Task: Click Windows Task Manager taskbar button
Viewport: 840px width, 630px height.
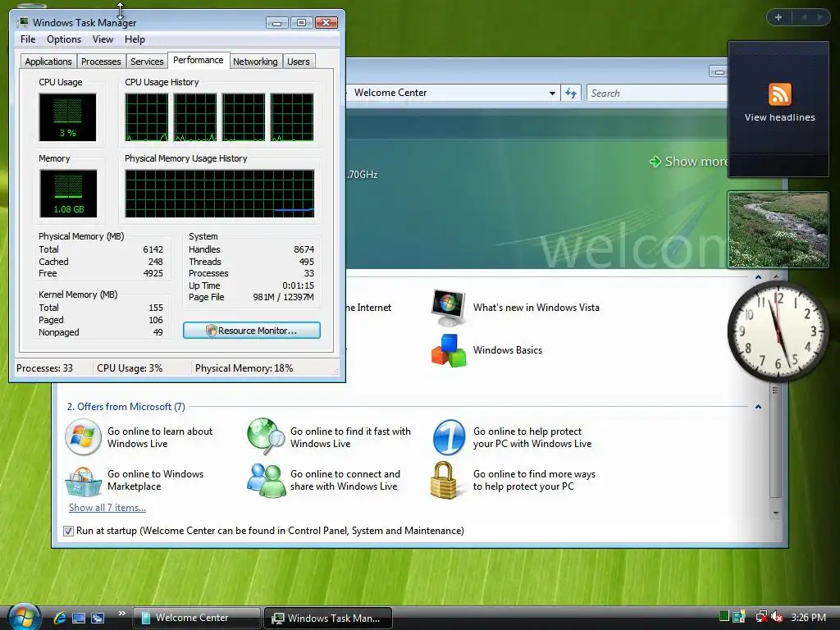Action: tap(328, 618)
